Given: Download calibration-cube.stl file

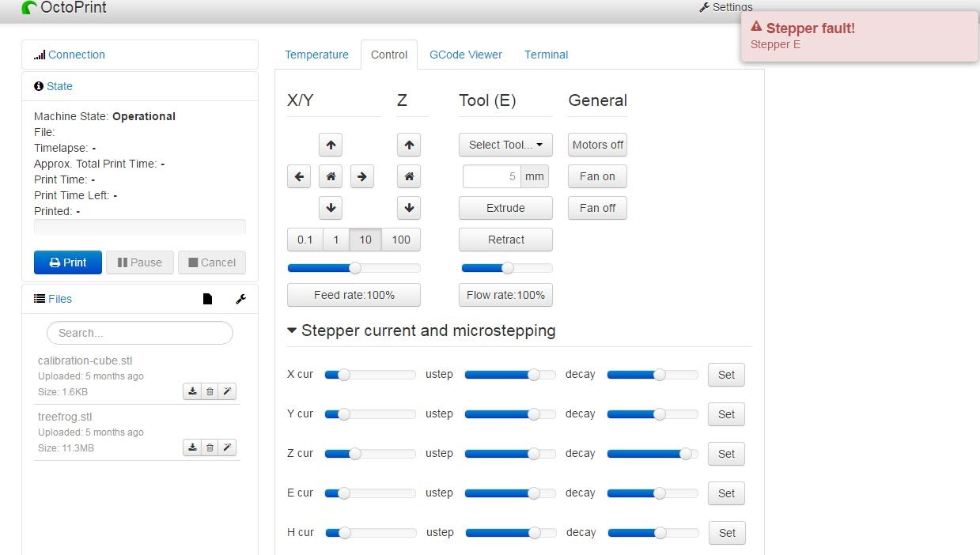Looking at the screenshot, I should click(191, 391).
